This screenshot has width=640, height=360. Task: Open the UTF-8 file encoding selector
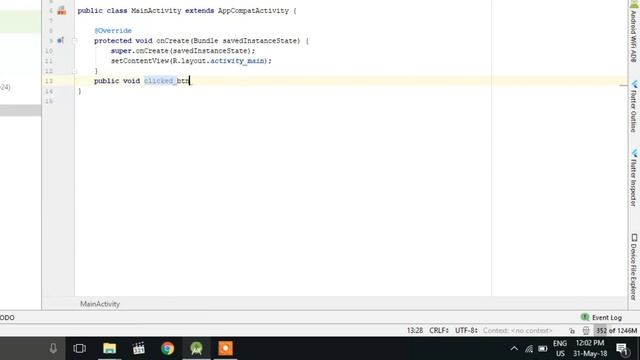(466, 331)
